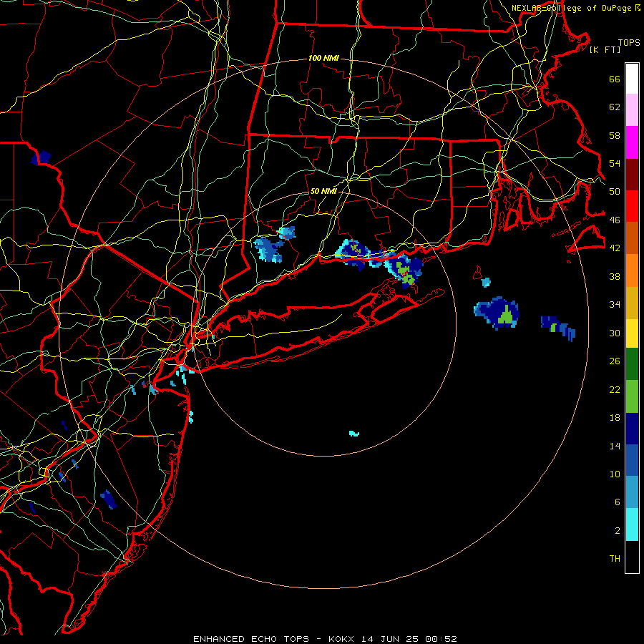Click the navy echo at the far western edge
This screenshot has width=644, height=644.
(x=41, y=157)
